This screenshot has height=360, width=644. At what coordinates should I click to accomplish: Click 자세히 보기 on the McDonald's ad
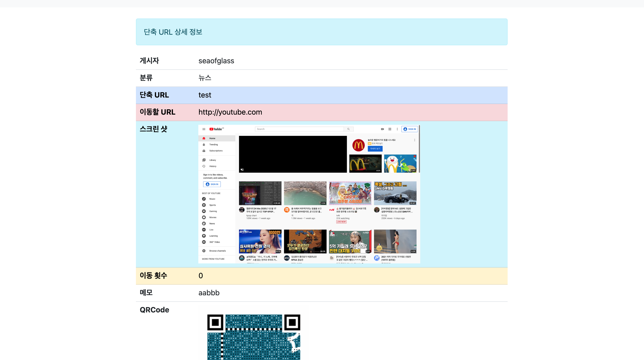375,149
